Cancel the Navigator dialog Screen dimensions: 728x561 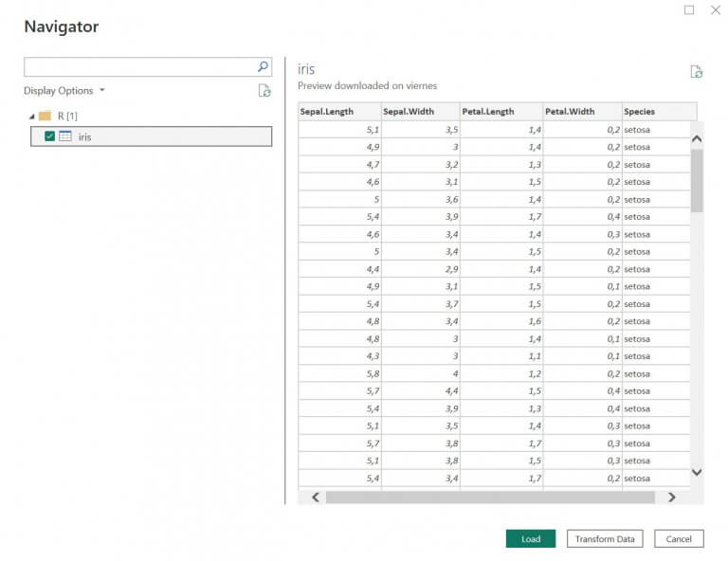(679, 539)
